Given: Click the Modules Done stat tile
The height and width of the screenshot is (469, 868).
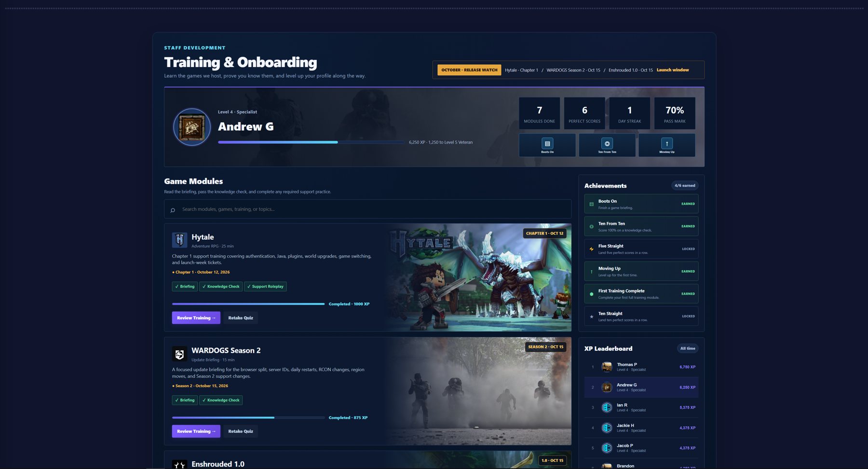Looking at the screenshot, I should pyautogui.click(x=540, y=113).
